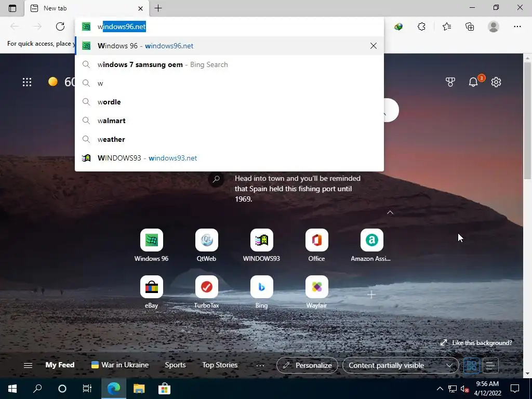The image size is (532, 399).
Task: Close the New tab browser tab
Action: point(140,8)
